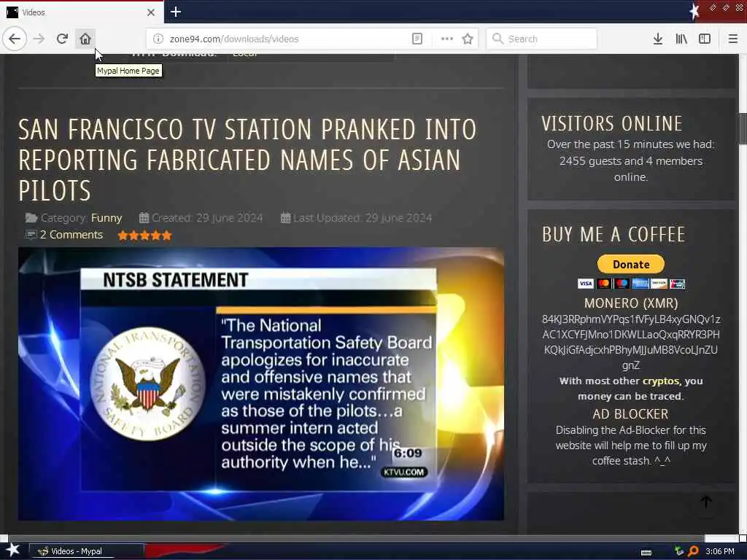Image resolution: width=747 pixels, height=560 pixels.
Task: Play the NTSB Statement video thumbnail
Action: coord(261,384)
